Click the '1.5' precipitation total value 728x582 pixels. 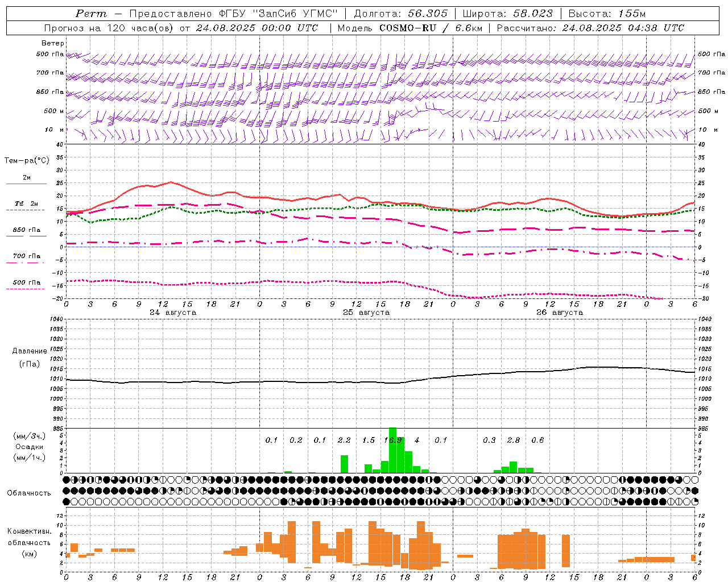369,440
